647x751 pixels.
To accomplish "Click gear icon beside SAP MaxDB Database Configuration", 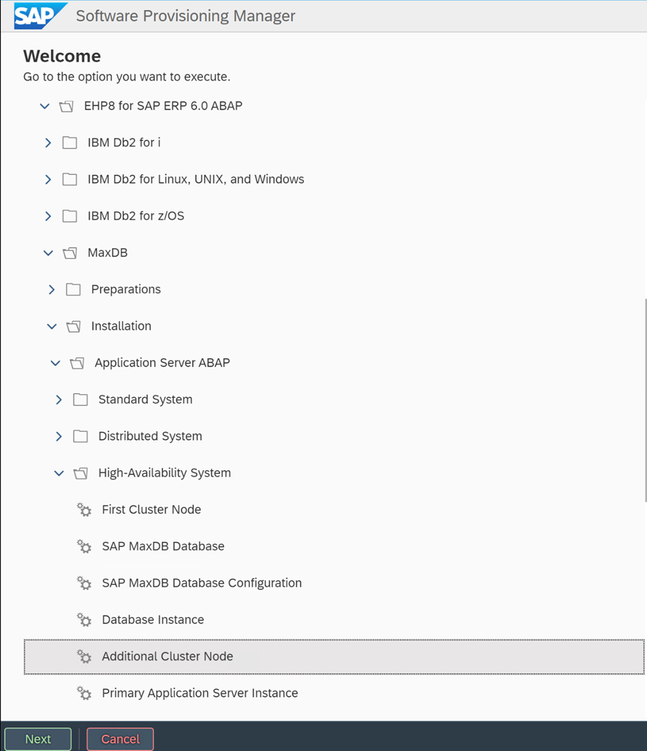I will point(84,583).
